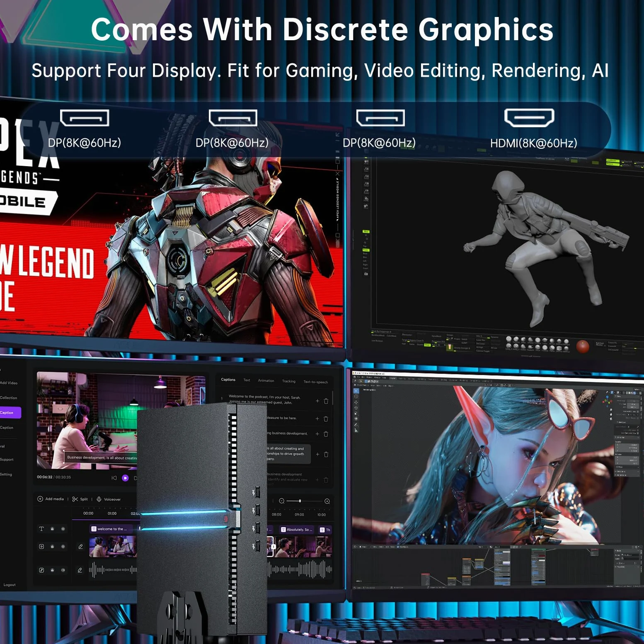Zoom in the timeline with the plus magnifier
644x644 pixels.
tap(327, 501)
